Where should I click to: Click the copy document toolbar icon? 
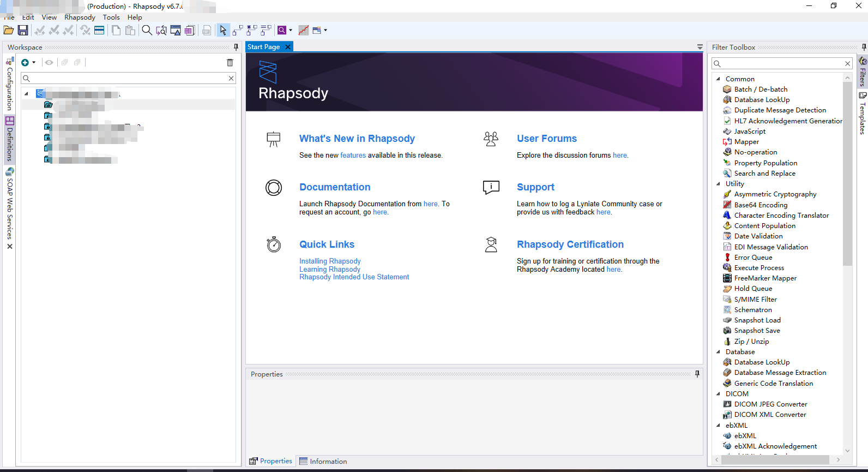click(116, 31)
